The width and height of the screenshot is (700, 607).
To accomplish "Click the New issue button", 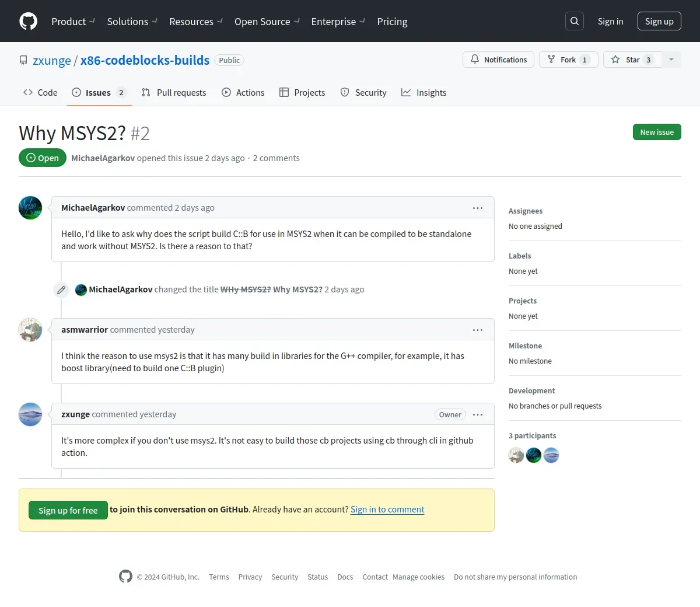I will point(657,132).
